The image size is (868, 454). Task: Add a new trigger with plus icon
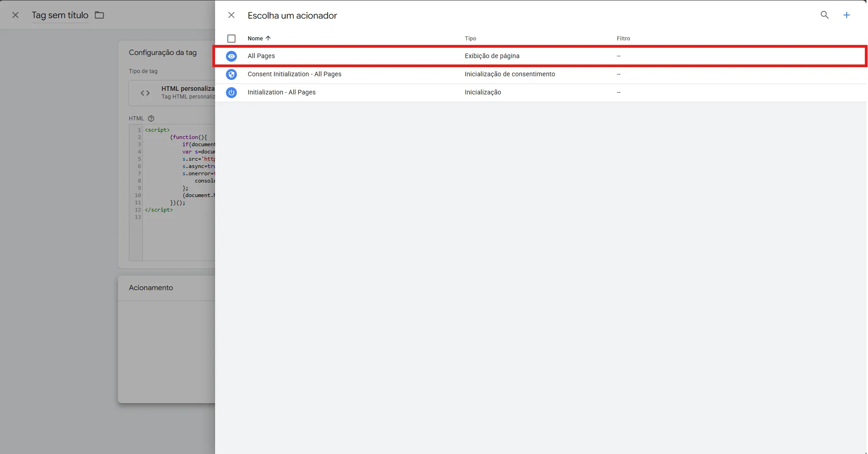(x=846, y=15)
